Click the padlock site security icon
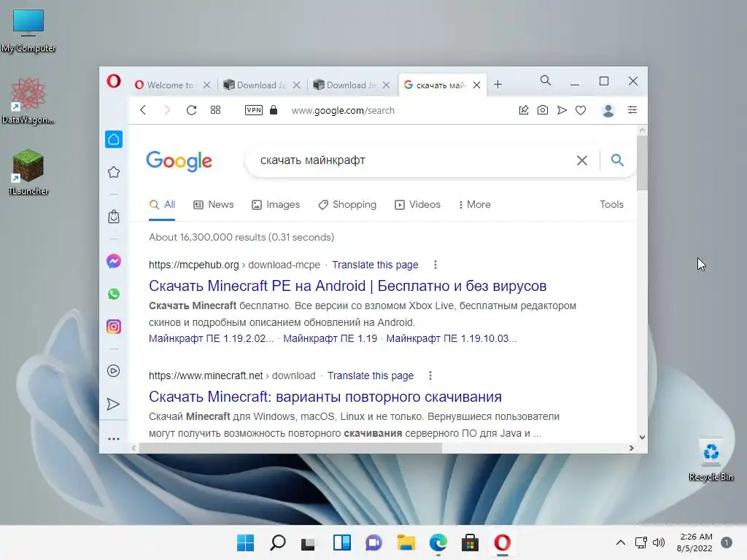 pos(274,110)
